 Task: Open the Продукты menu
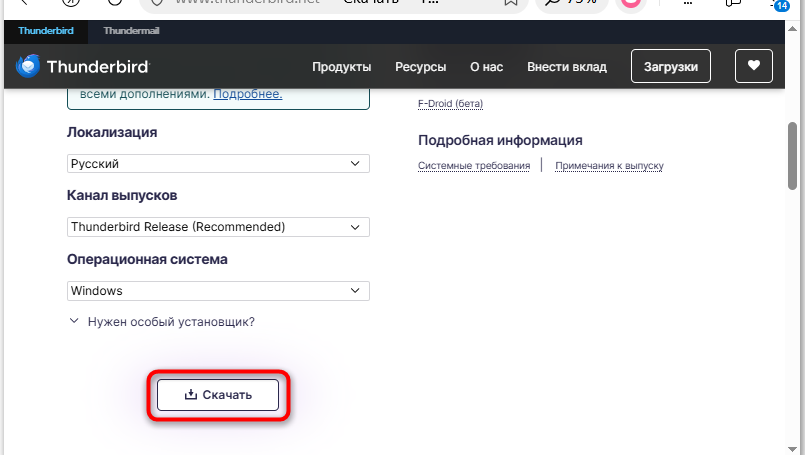341,67
